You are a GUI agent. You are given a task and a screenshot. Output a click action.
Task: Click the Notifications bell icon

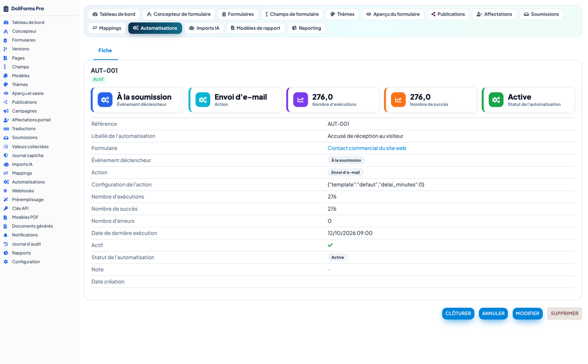(6, 235)
